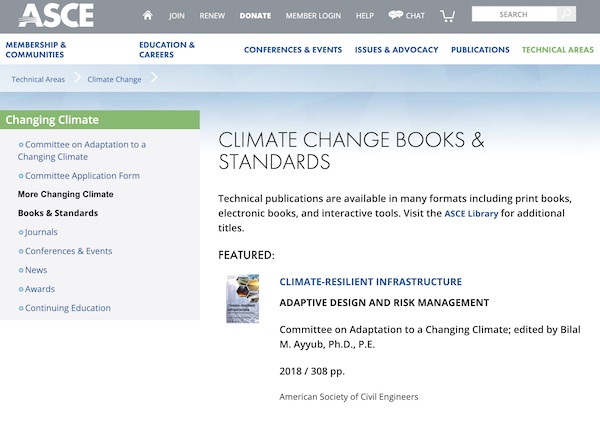
Task: Open the Publications menu
Action: coord(480,50)
